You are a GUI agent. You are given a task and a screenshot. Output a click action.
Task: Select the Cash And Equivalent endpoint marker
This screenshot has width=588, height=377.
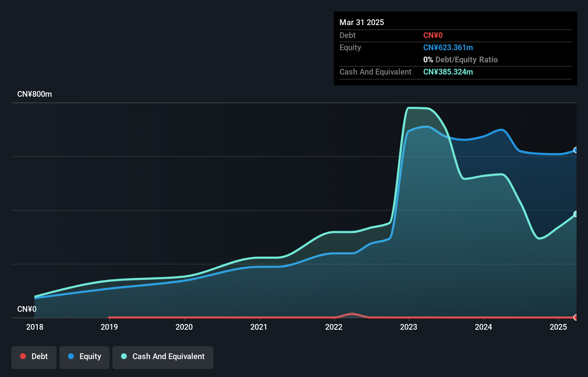click(576, 214)
